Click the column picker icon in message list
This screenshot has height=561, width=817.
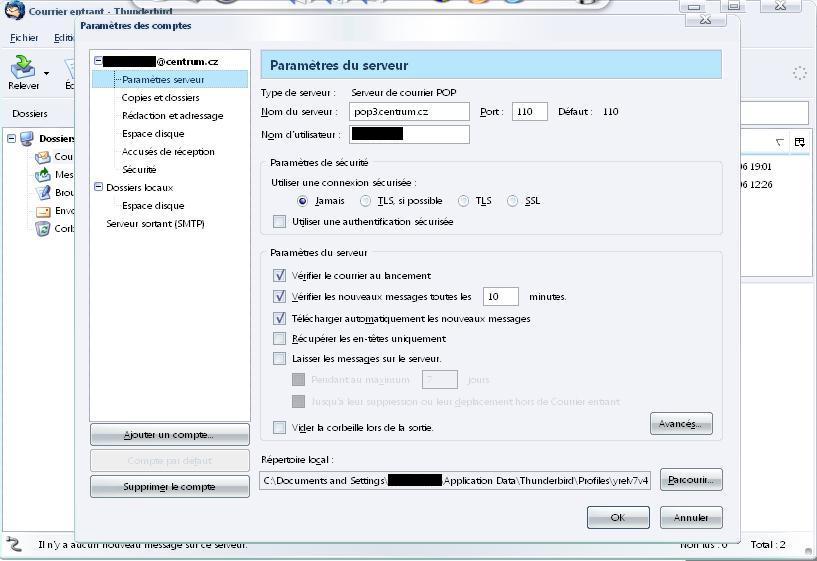800,142
